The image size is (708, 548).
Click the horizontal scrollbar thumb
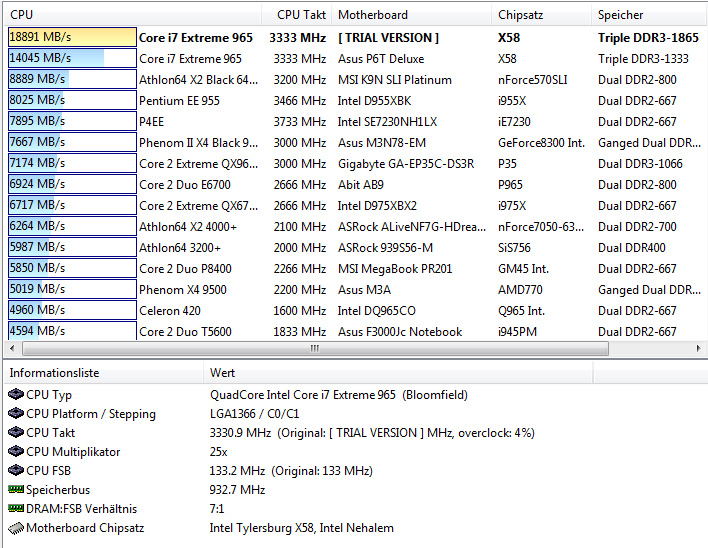click(x=315, y=348)
